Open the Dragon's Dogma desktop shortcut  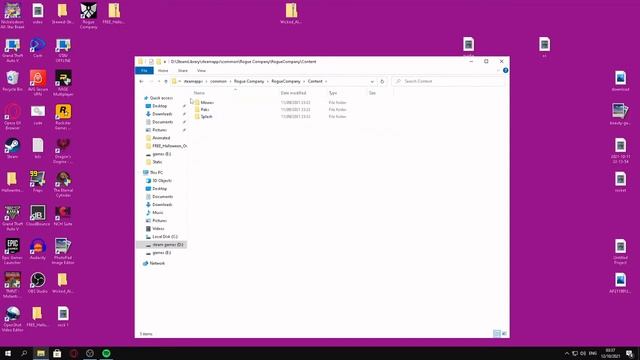[x=63, y=151]
